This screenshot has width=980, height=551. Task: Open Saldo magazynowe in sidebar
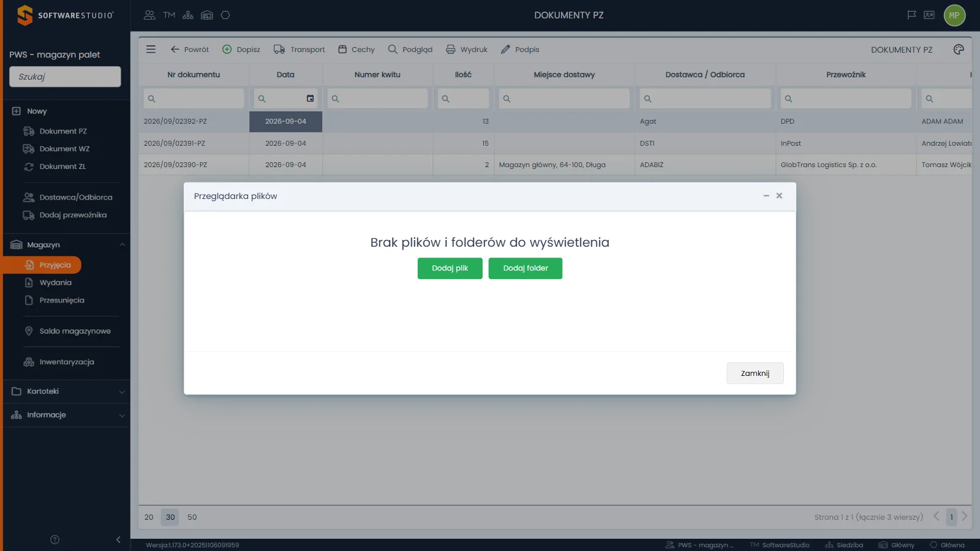[x=75, y=331]
